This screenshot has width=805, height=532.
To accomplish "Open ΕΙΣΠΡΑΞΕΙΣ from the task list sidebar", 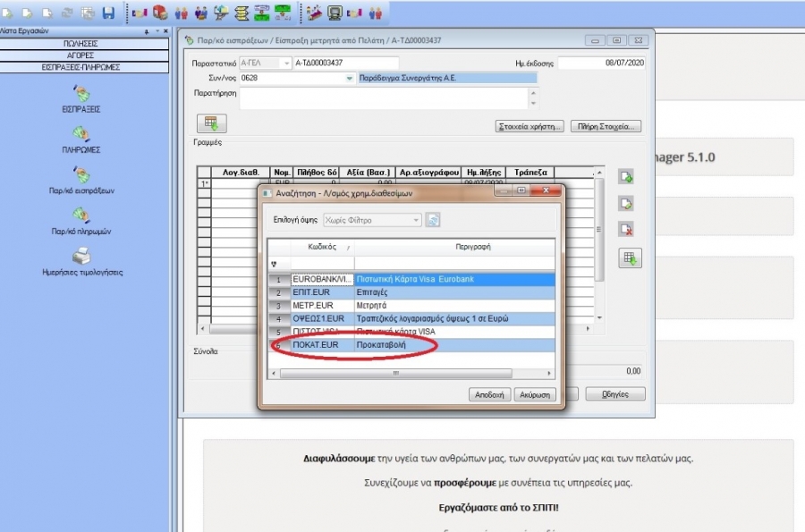I will 81,94.
